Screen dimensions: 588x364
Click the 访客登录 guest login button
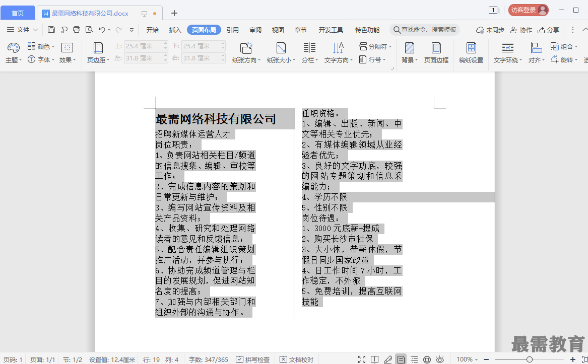click(529, 10)
